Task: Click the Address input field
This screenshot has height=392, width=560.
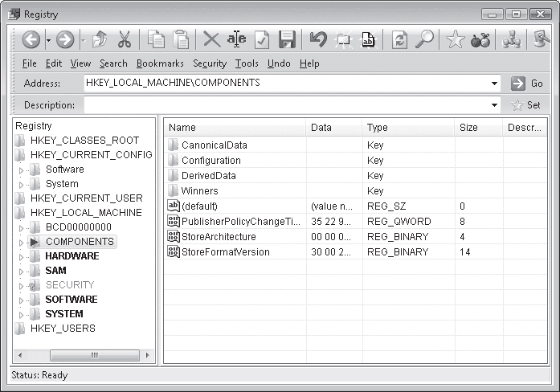Action: pos(286,84)
